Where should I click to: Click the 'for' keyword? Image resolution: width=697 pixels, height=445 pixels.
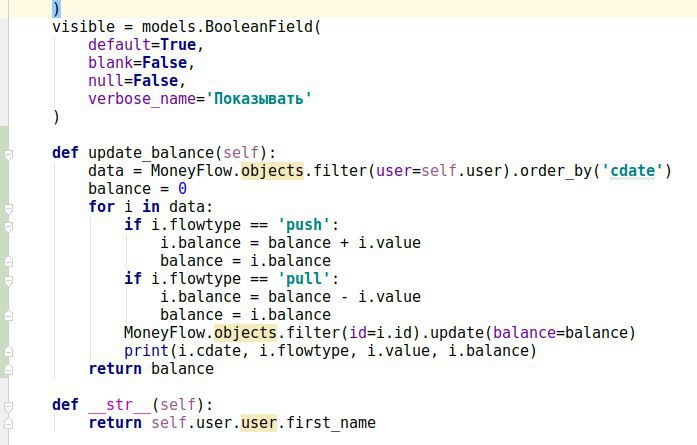101,207
